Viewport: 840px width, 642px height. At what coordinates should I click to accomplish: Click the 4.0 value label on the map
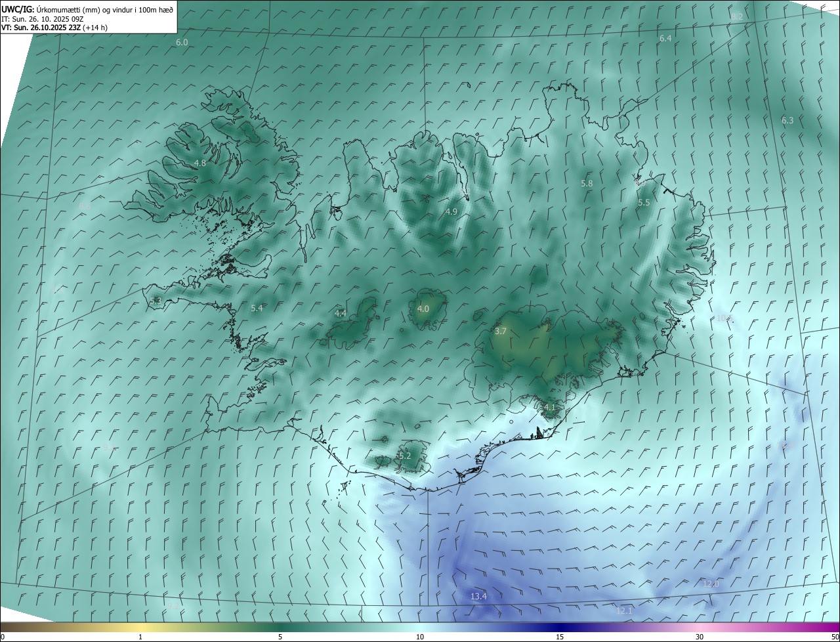[423, 309]
